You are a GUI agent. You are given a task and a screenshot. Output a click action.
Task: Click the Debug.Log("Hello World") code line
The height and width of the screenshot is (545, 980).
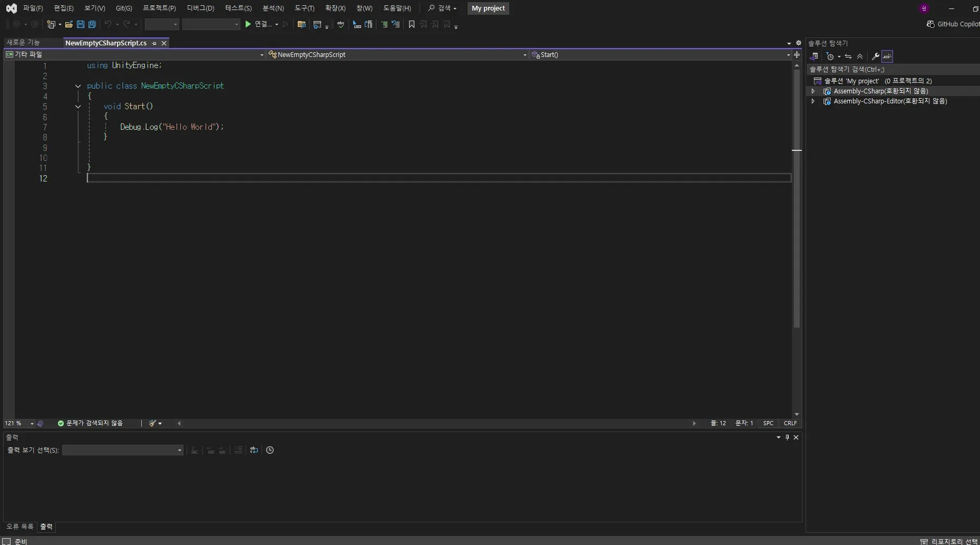point(172,127)
